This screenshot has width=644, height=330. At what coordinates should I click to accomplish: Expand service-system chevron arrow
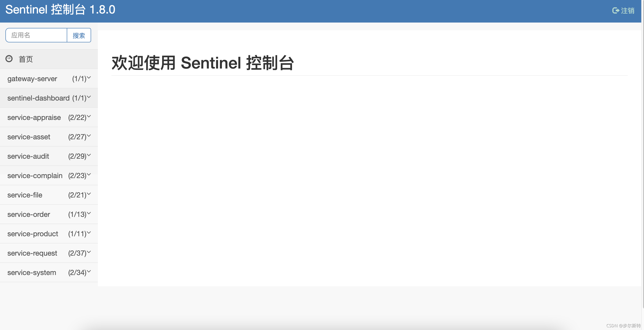89,271
